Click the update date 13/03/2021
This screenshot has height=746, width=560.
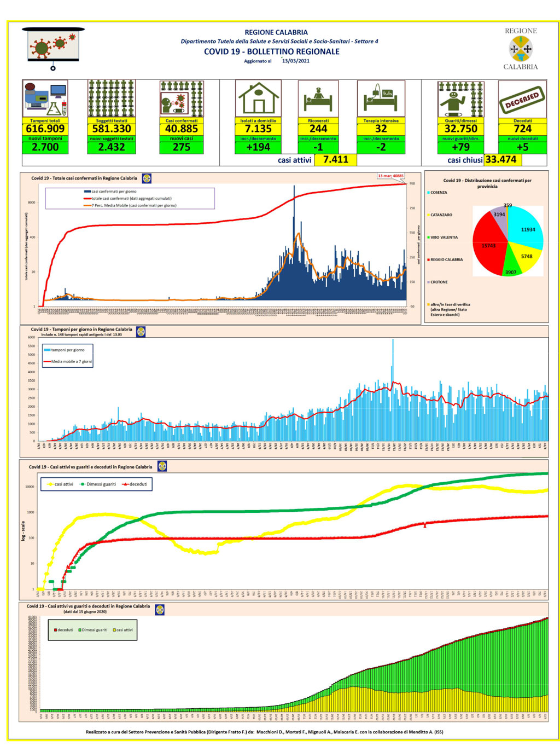click(x=296, y=61)
